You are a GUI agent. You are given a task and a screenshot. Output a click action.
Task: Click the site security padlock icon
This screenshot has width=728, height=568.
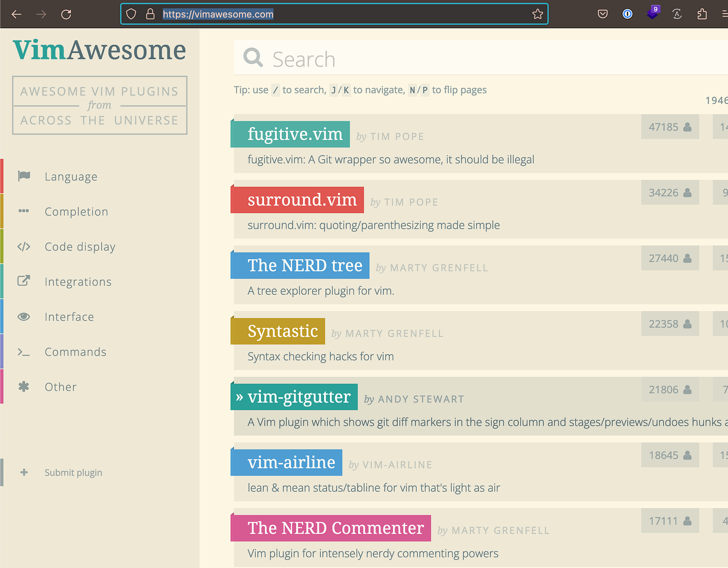[x=150, y=14]
